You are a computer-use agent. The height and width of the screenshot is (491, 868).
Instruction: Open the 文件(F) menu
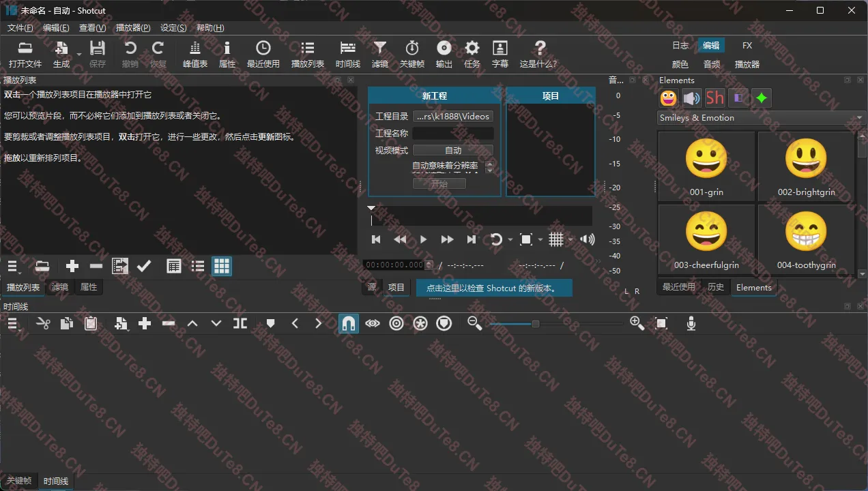click(x=20, y=28)
